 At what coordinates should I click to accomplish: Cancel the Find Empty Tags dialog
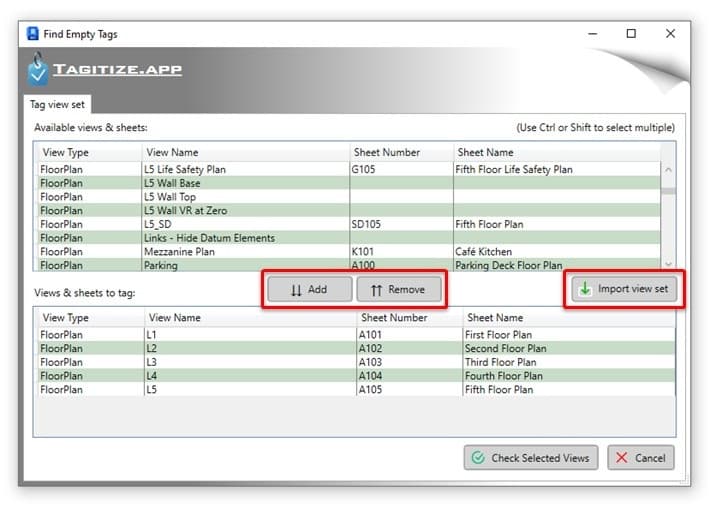point(641,457)
